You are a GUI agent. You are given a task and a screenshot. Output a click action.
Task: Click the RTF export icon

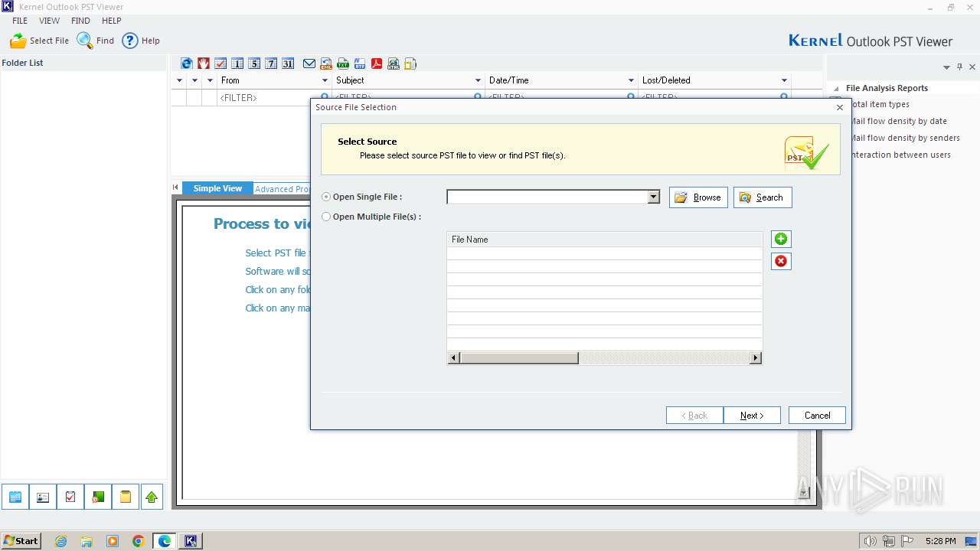(x=360, y=64)
